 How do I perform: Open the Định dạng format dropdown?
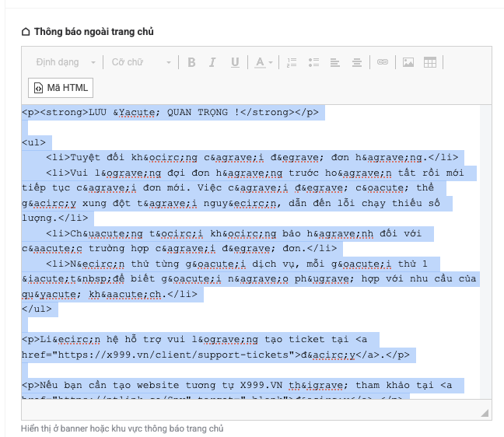tap(66, 62)
